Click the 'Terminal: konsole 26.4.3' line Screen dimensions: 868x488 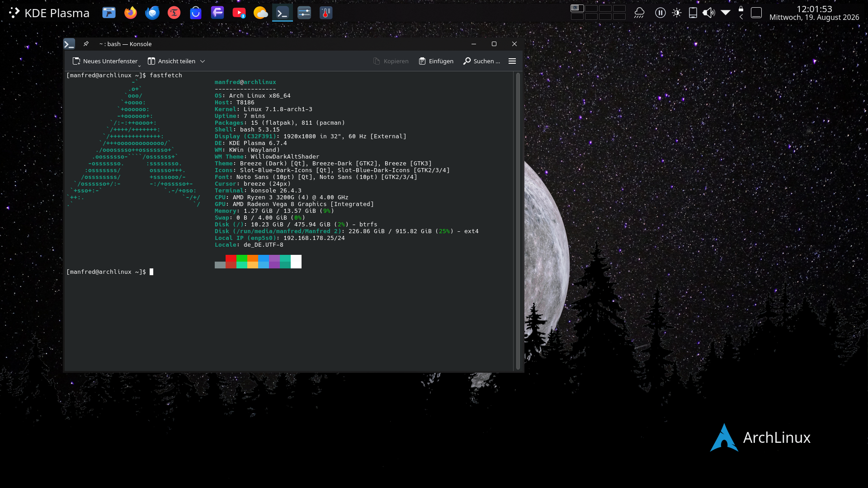[x=258, y=191]
